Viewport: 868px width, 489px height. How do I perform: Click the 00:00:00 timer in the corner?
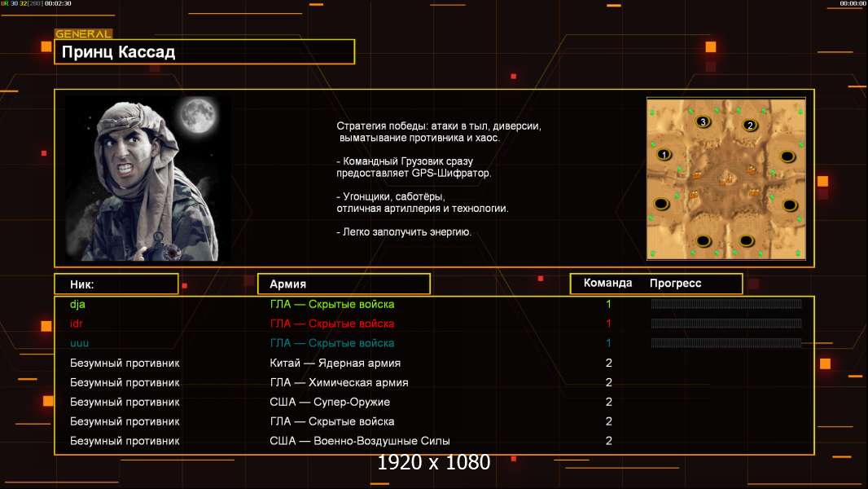pos(853,3)
